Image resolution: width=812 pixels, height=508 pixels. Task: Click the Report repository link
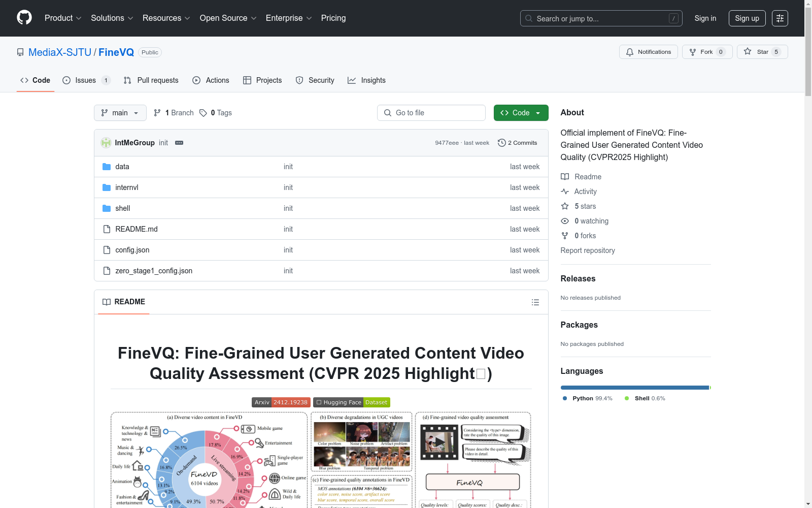point(588,250)
